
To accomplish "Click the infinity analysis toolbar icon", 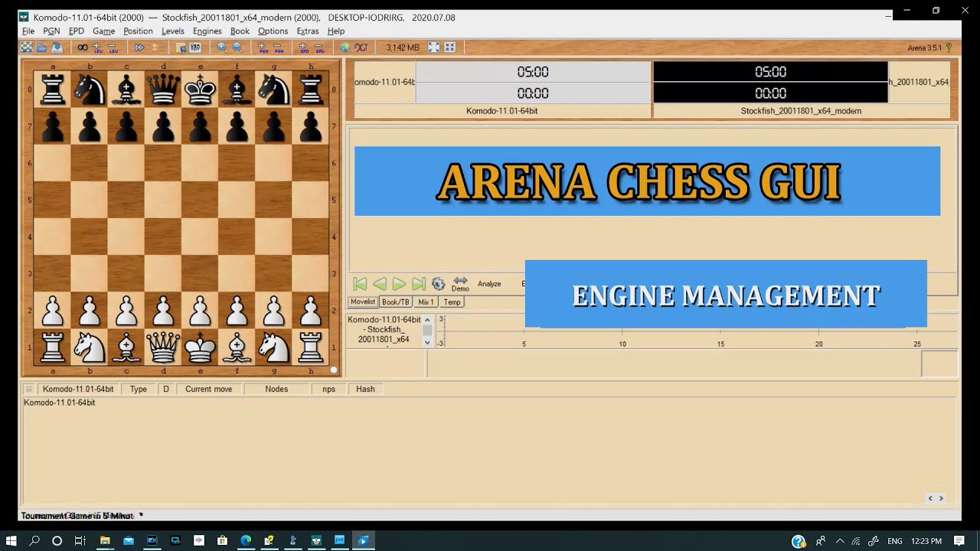I will pos(83,47).
